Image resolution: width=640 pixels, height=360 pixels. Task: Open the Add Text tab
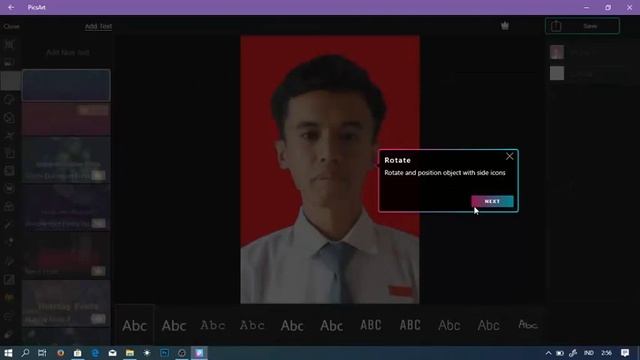point(98,27)
